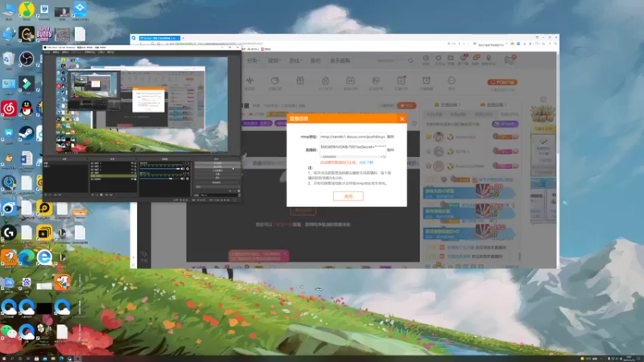644x362 pixels.
Task: Toggle eye visibility of second OBS source
Action: pos(132,167)
